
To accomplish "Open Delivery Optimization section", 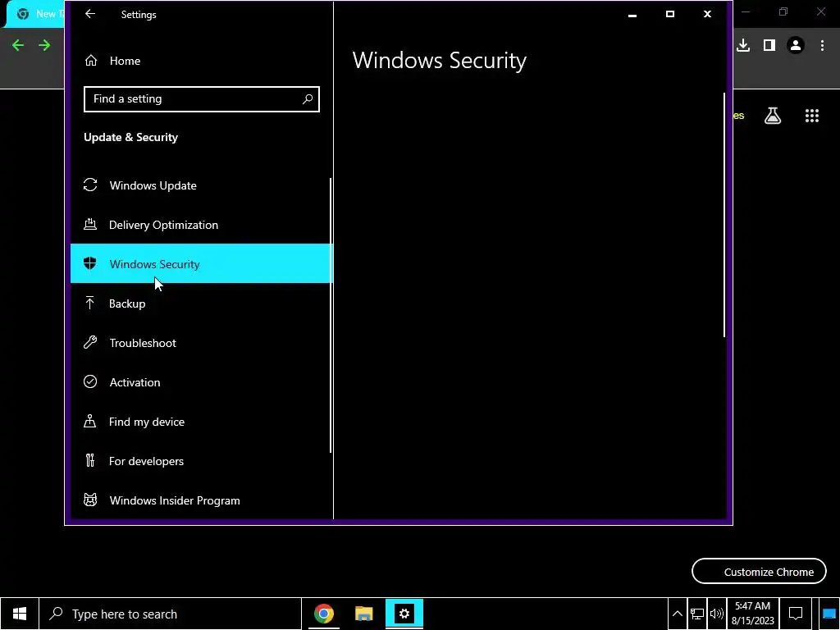I will pos(202,225).
